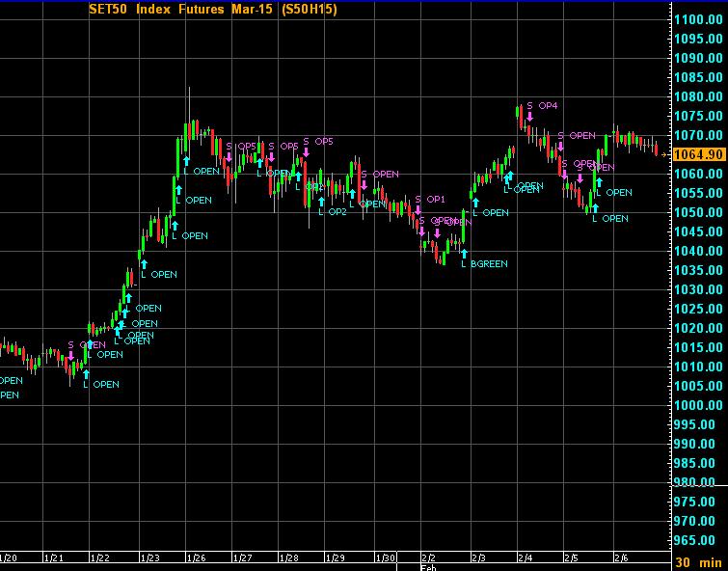The width and height of the screenshot is (728, 571).
Task: Click the small orange arrow beside 1064.90
Action: 664,154
